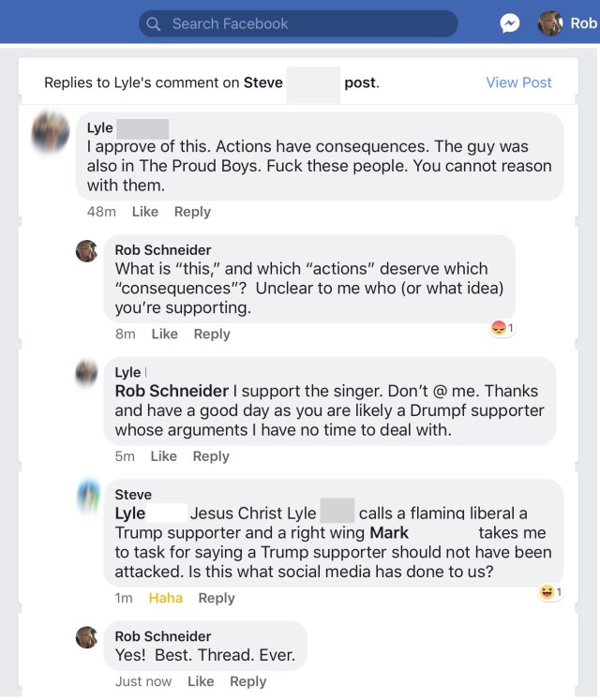The image size is (600, 700).
Task: Like Lyle's 5m reply
Action: [x=163, y=456]
